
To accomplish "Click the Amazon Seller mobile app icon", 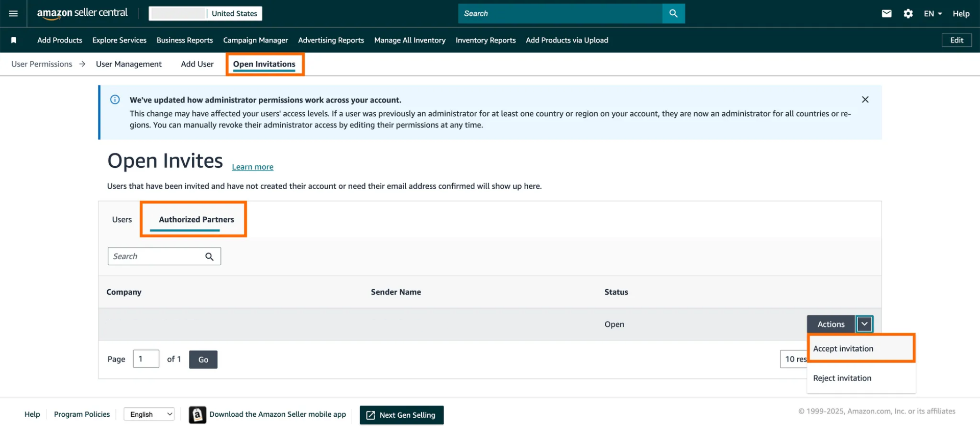I will (x=198, y=415).
